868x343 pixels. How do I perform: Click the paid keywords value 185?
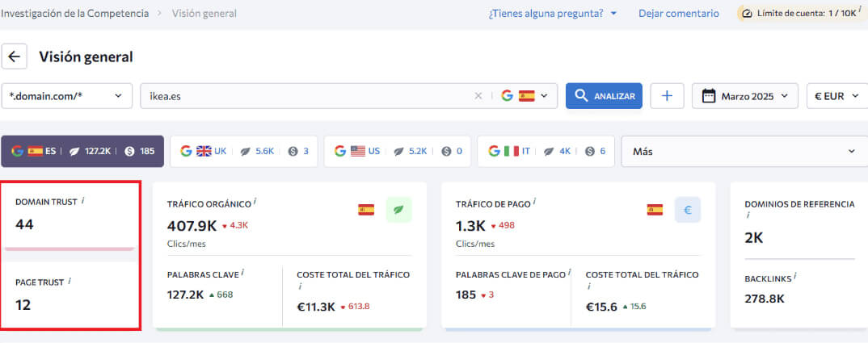(x=466, y=295)
